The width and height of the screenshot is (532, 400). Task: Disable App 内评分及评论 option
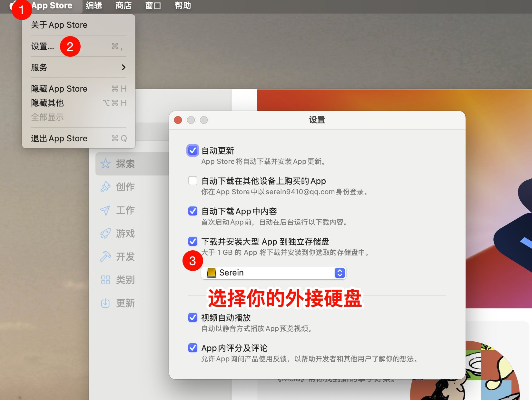[x=192, y=348]
